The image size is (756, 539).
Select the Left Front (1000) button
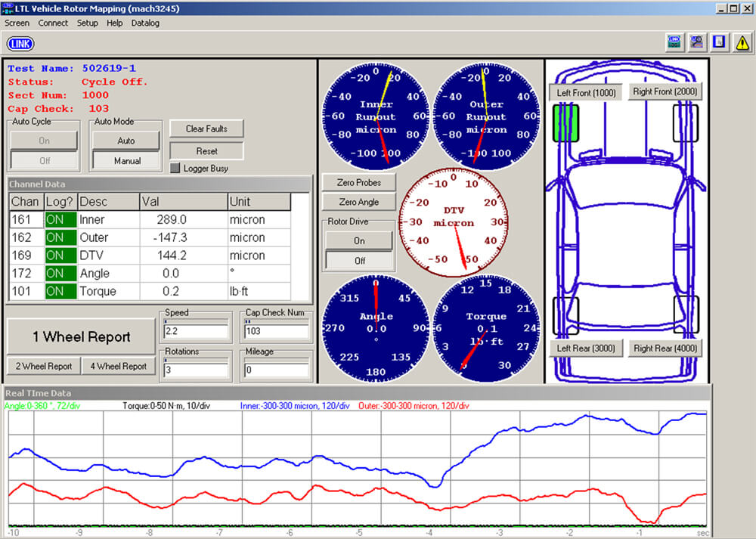click(586, 92)
